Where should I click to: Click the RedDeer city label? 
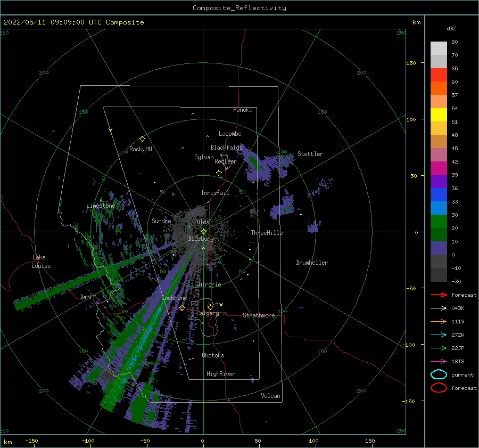(226, 161)
